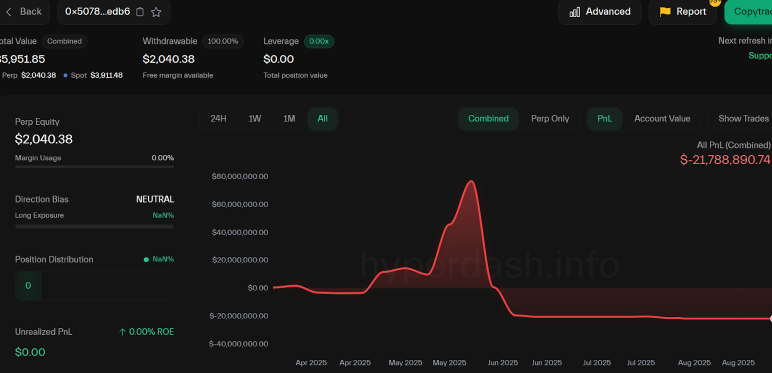Click the $-20,000,000.00 y-axis label
772x373 pixels.
[238, 316]
